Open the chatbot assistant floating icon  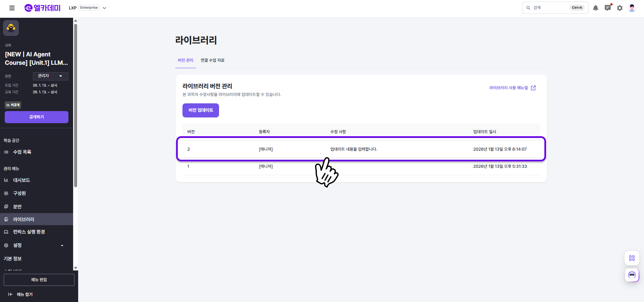(x=632, y=275)
